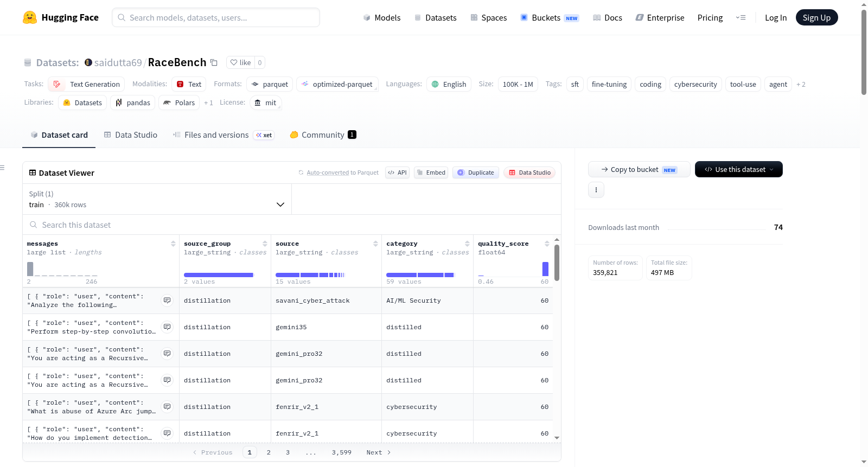Open Data Studio from the viewer header
The width and height of the screenshot is (868, 467).
point(529,172)
